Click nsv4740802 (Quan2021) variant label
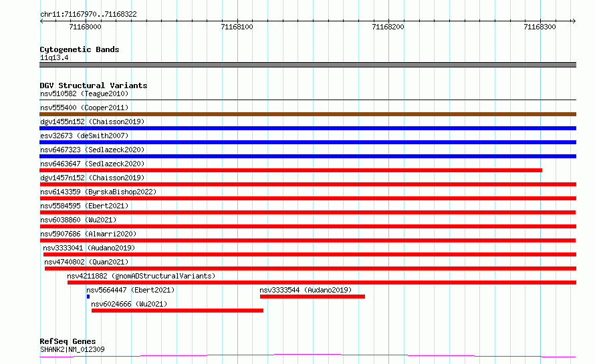The width and height of the screenshot is (595, 364). click(x=86, y=262)
